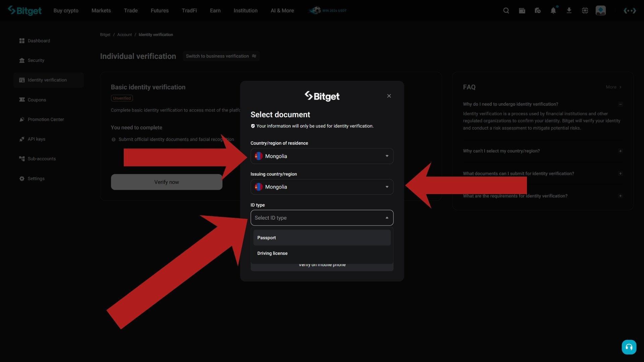
Task: Click the Bitget breadcrumb link
Action: (x=105, y=35)
